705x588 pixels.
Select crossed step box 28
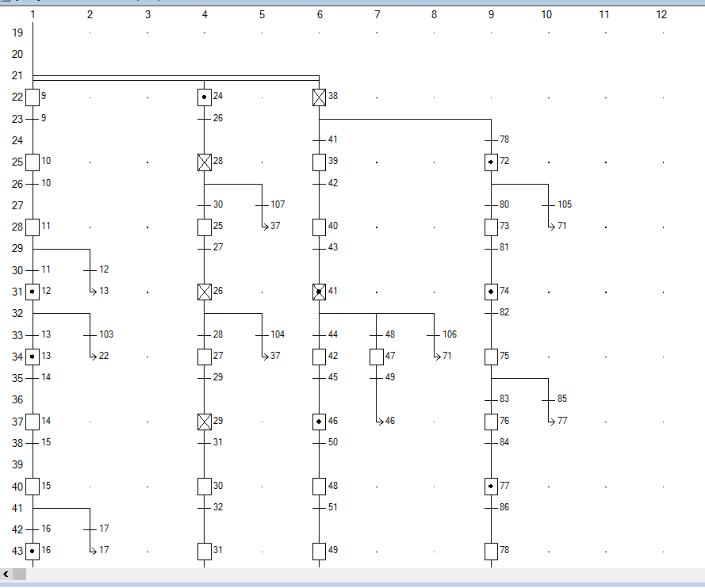[205, 162]
